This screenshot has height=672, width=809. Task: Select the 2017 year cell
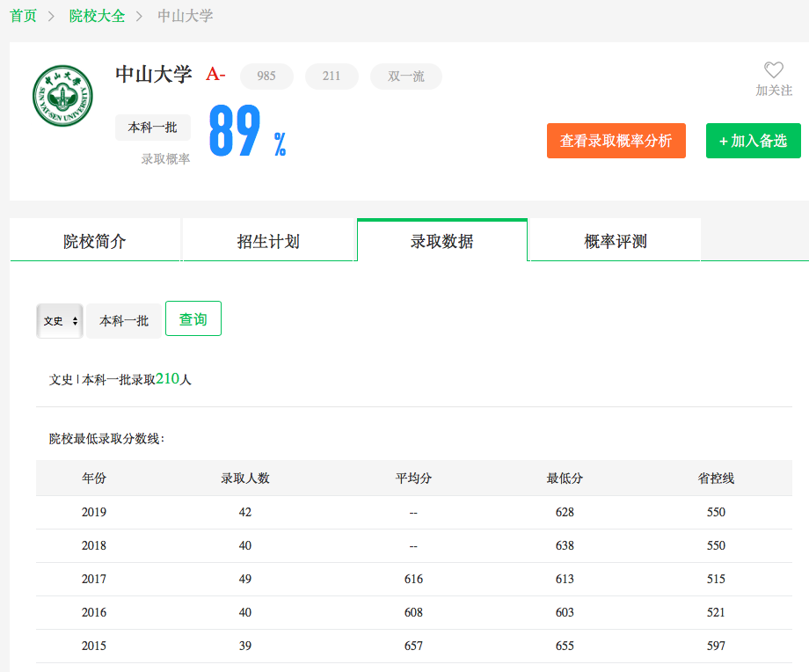point(94,579)
